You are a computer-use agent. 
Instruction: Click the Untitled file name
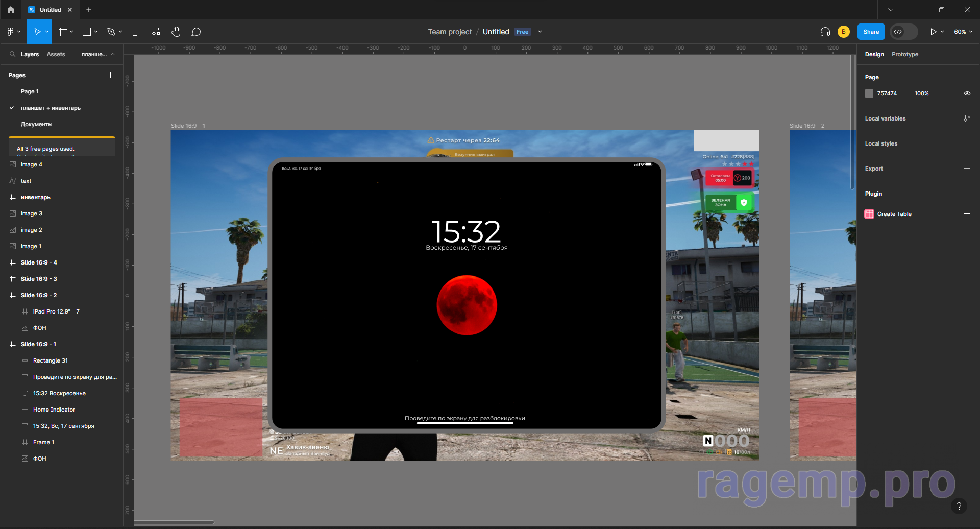click(x=496, y=32)
